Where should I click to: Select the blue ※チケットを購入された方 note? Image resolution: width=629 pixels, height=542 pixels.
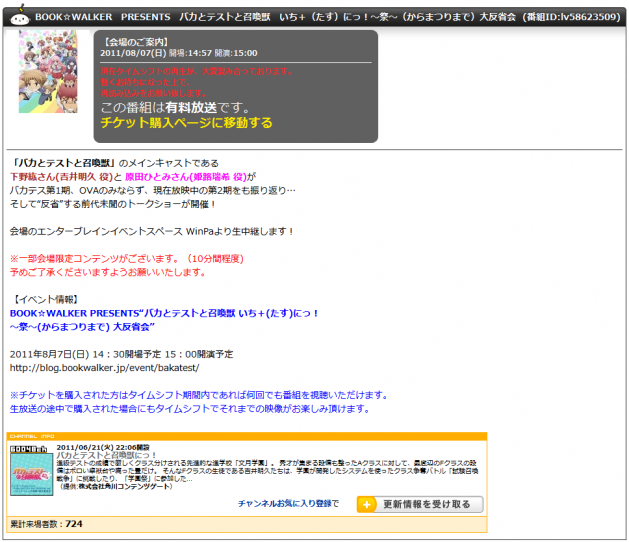pos(199,395)
